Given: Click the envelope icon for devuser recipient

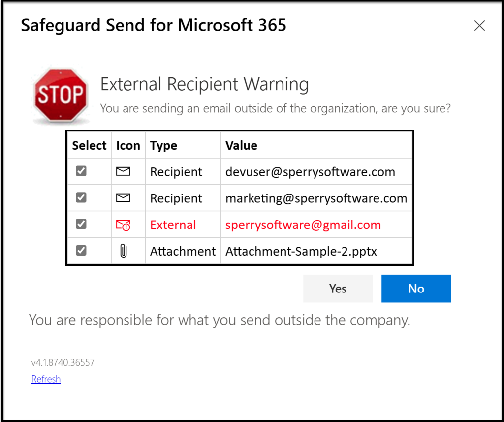Looking at the screenshot, I should pos(123,171).
